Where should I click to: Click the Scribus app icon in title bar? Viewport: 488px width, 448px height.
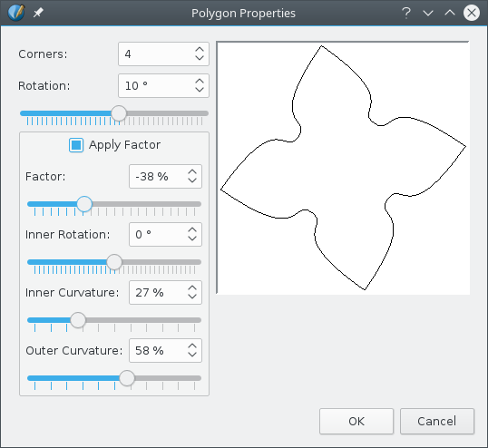pos(16,13)
